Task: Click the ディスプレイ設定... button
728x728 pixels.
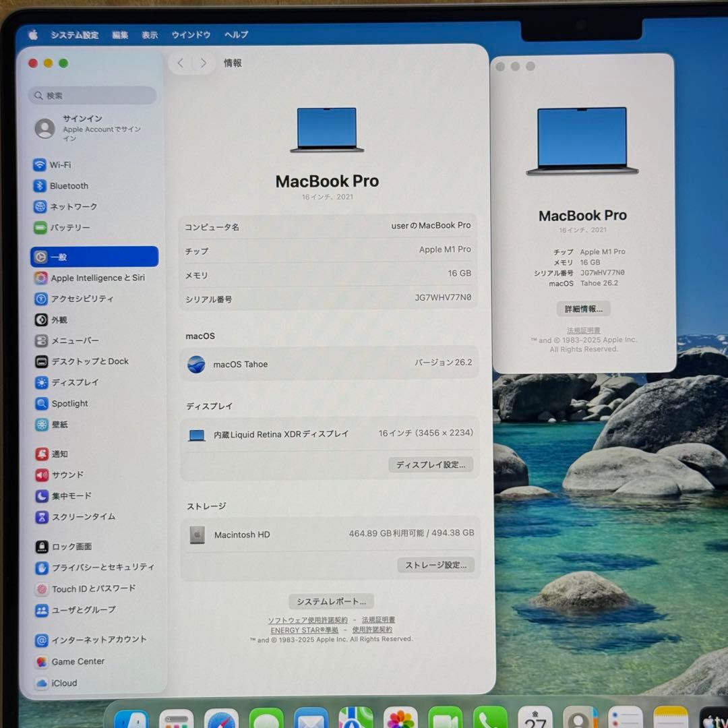Action: [431, 464]
